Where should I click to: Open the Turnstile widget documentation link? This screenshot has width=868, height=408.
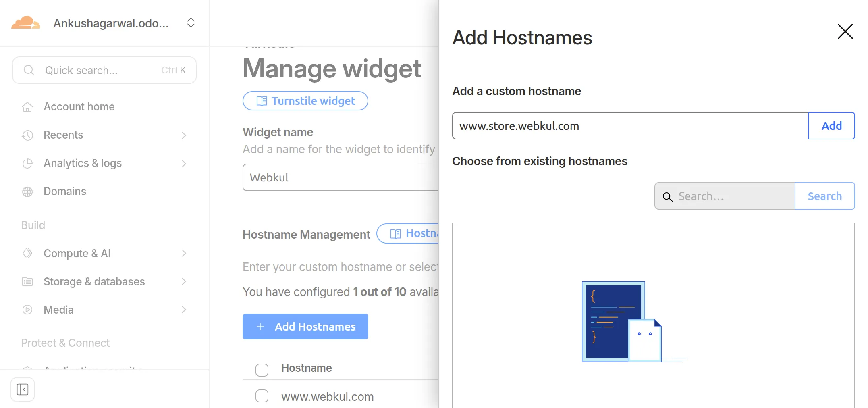point(305,101)
